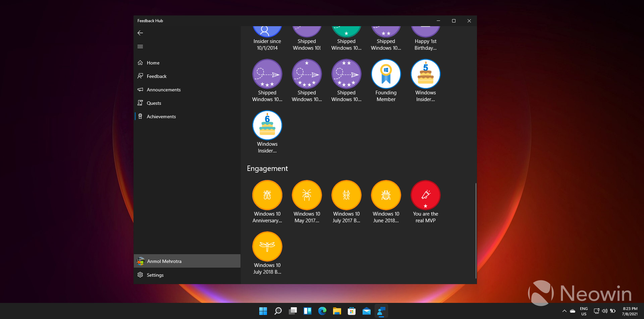
Task: Open taskbar Search
Action: click(278, 311)
